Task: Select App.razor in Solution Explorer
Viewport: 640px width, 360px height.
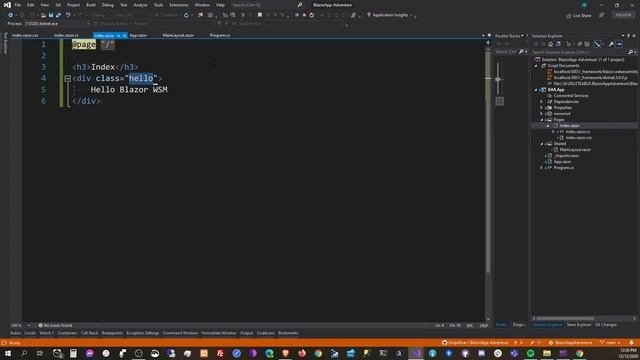Action: point(562,162)
